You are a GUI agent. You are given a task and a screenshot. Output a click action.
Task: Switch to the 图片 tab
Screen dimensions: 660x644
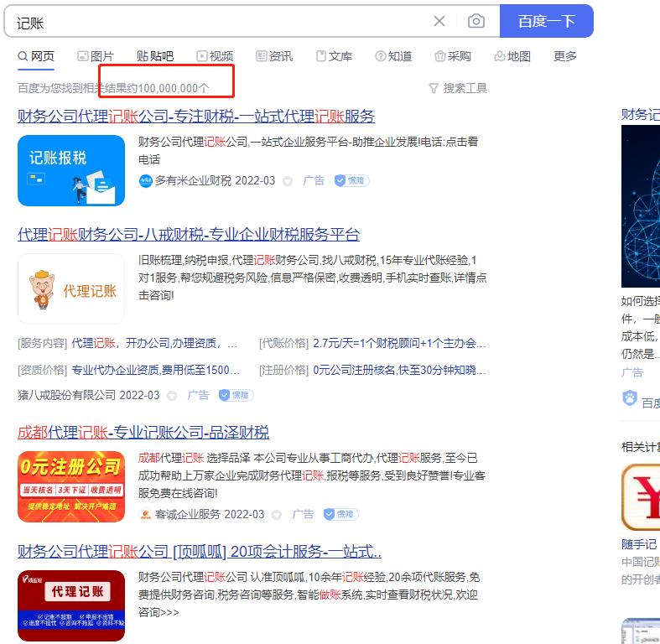[96, 56]
